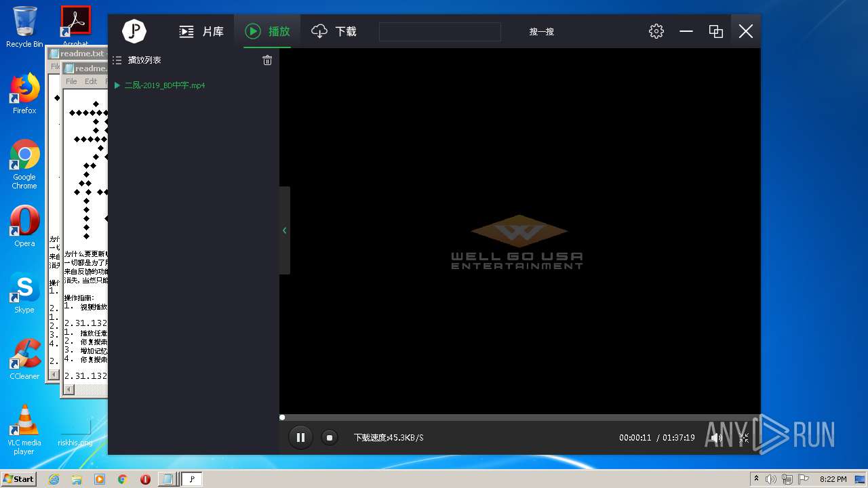This screenshot has height=488, width=868.
Task: Click the 播放列表 playlist list icon
Action: point(117,60)
